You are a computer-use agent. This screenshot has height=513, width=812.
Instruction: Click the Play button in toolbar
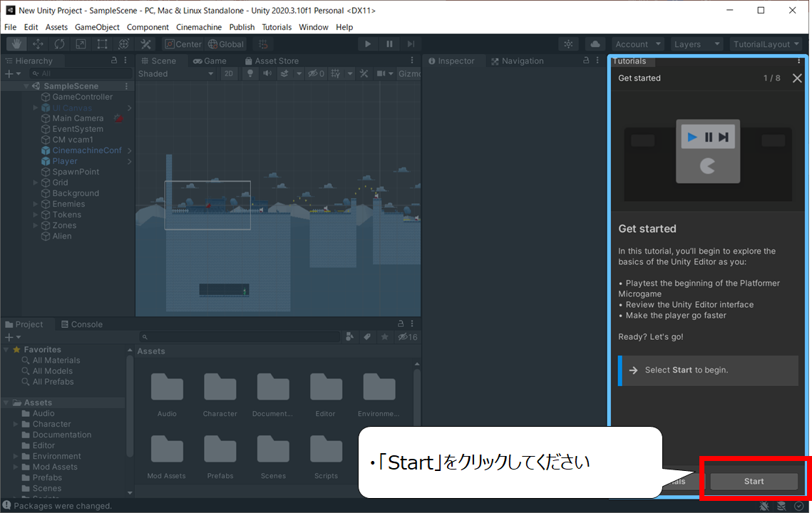tap(368, 44)
